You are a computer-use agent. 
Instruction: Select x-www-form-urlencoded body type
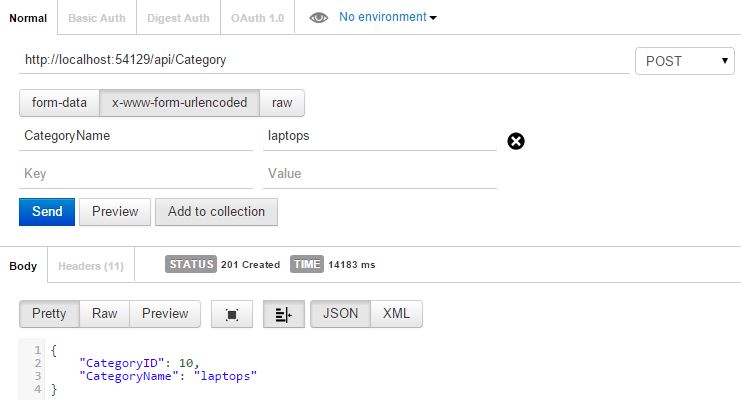point(179,102)
